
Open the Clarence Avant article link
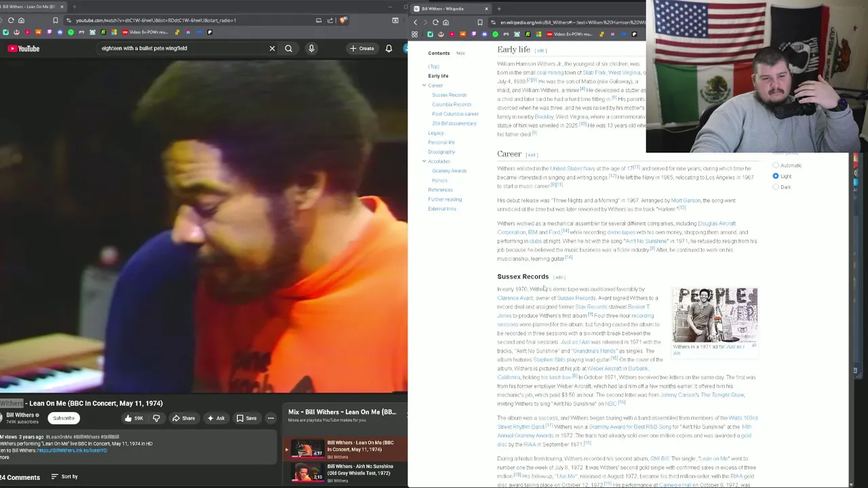click(x=515, y=298)
